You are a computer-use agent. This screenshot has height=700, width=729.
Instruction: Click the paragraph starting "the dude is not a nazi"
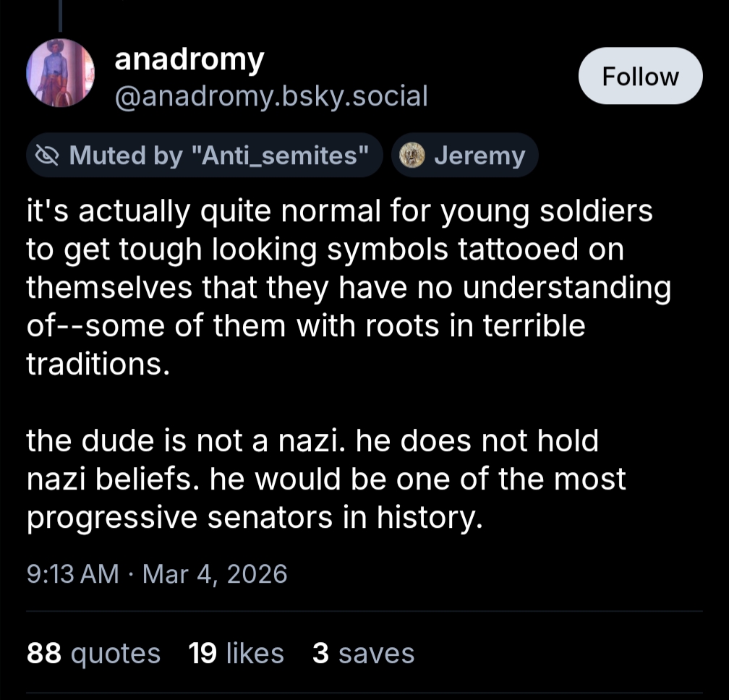coord(325,479)
